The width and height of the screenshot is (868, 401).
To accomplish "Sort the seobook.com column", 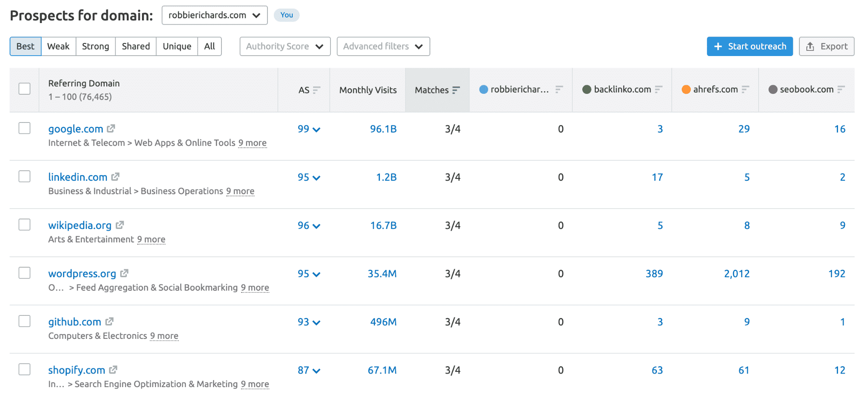I will [841, 89].
